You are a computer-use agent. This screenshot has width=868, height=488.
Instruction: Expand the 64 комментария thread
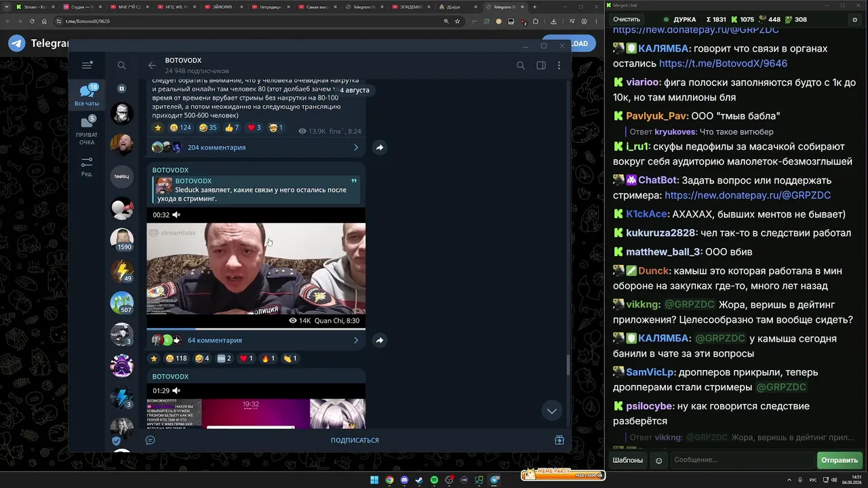tap(256, 340)
